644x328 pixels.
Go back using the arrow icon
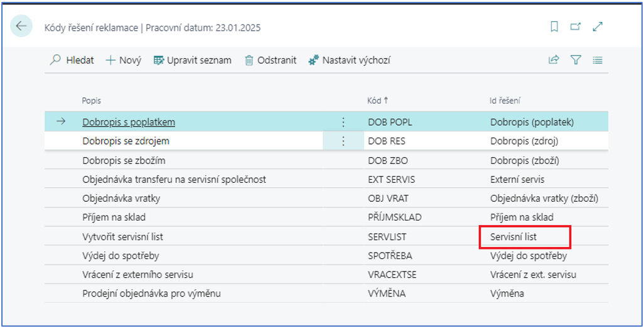pyautogui.click(x=21, y=26)
